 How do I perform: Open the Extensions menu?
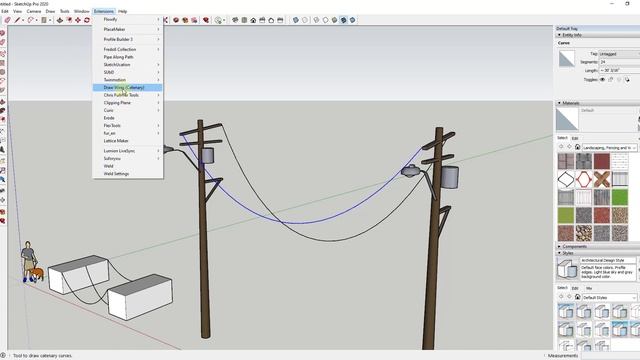pyautogui.click(x=104, y=11)
